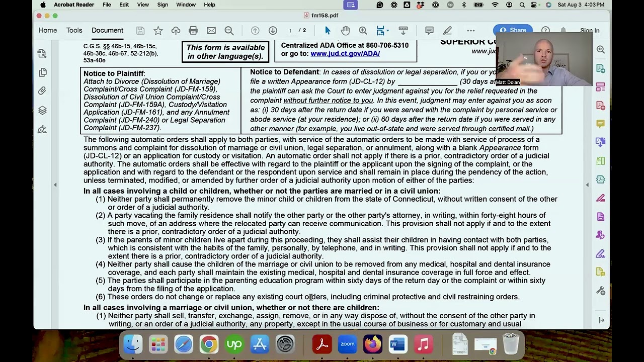Open the View menu
Image resolution: width=644 pixels, height=362 pixels.
(143, 5)
